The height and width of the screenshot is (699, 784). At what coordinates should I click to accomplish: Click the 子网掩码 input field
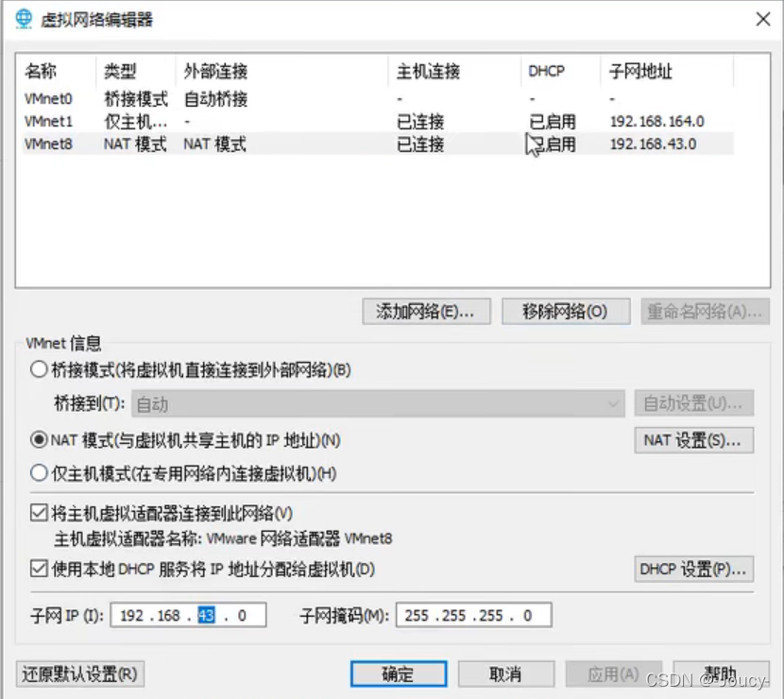(473, 615)
